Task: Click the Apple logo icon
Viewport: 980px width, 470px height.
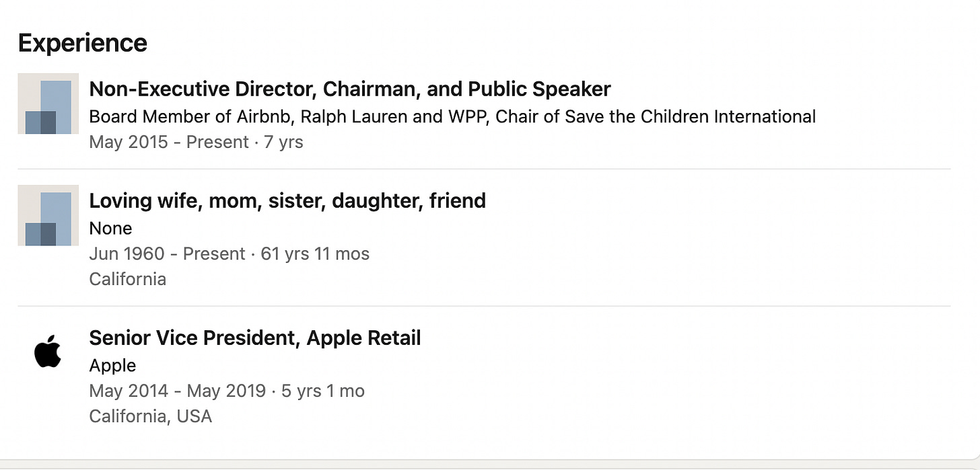Action: pos(48,351)
